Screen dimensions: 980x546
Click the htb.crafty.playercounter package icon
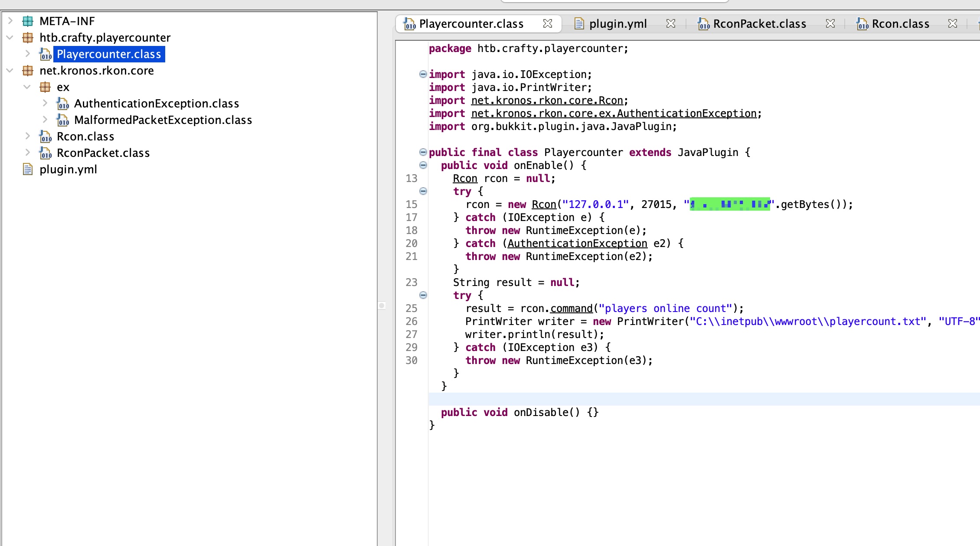[28, 38]
